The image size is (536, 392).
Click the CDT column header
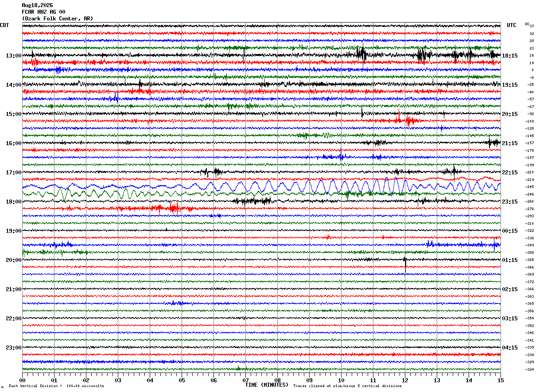(4, 25)
